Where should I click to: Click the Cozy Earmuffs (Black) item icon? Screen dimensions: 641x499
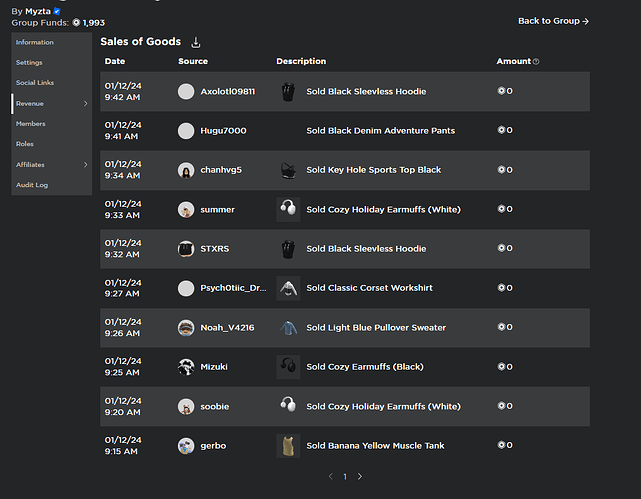point(288,367)
